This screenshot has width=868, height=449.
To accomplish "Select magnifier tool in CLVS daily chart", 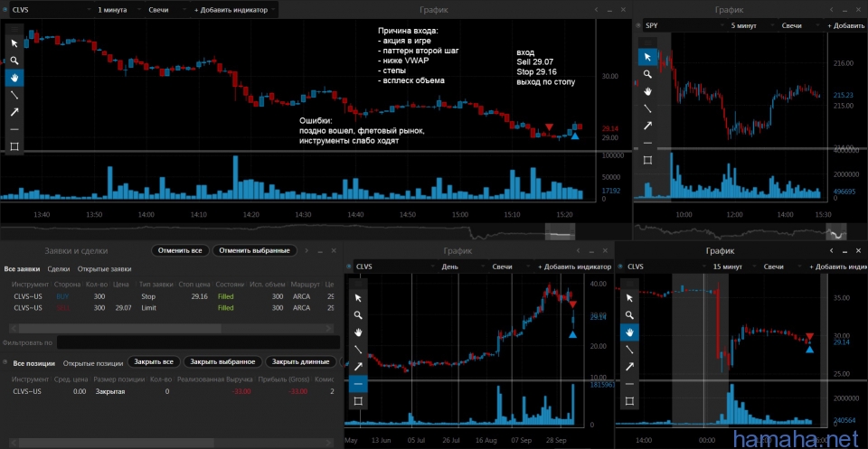I will pos(358,315).
